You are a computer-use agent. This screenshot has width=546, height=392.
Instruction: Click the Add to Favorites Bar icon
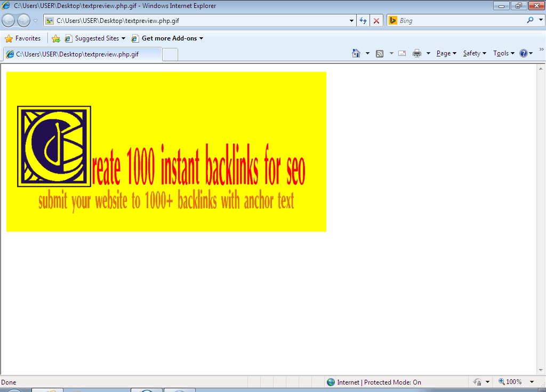[55, 38]
